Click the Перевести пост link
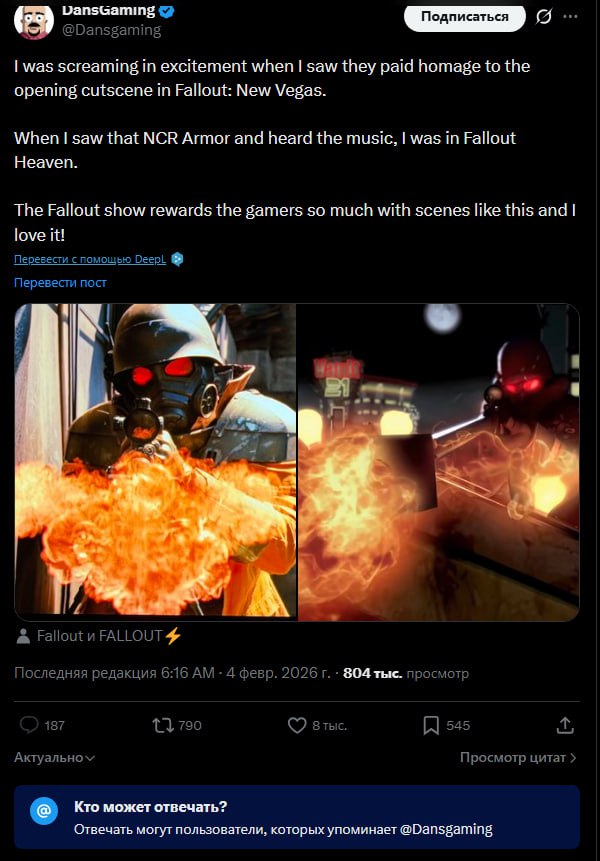 pyautogui.click(x=60, y=282)
